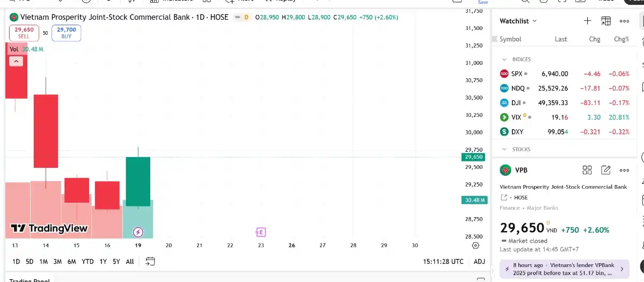Image resolution: width=644 pixels, height=282 pixels.
Task: Select the YTD time range
Action: pyautogui.click(x=87, y=262)
